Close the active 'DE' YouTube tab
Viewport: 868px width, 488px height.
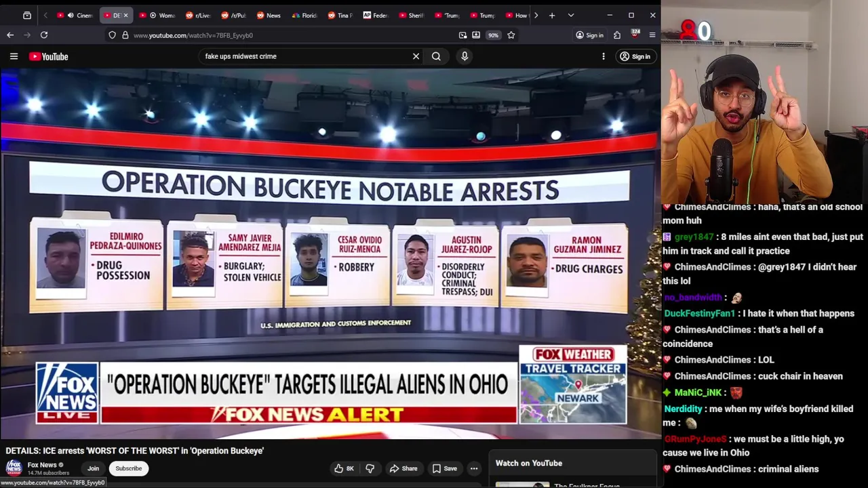click(x=125, y=15)
